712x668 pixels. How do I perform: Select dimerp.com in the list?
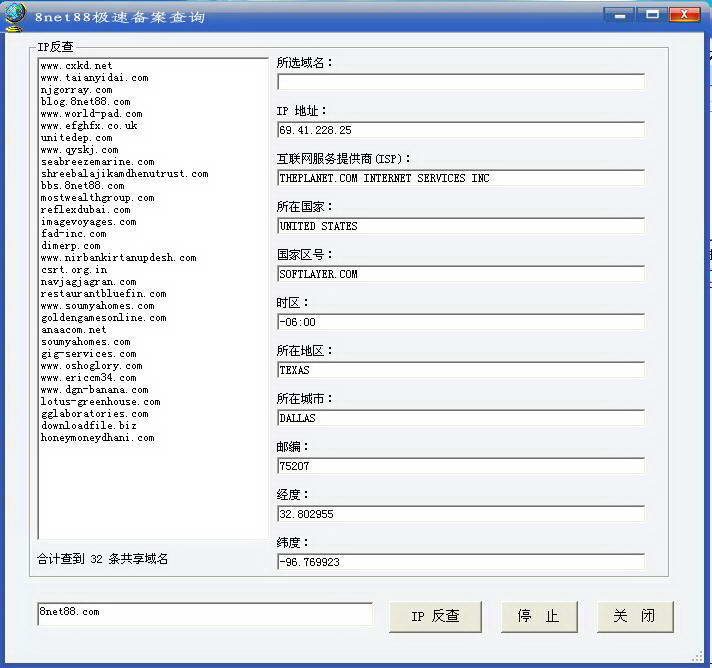click(x=70, y=246)
